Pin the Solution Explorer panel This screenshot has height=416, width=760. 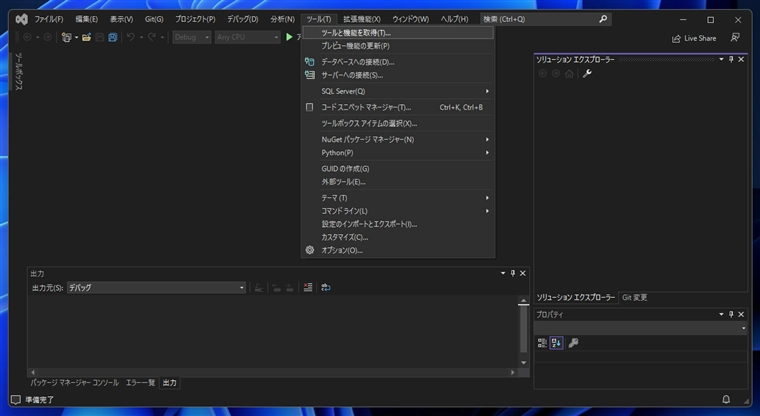click(x=731, y=59)
